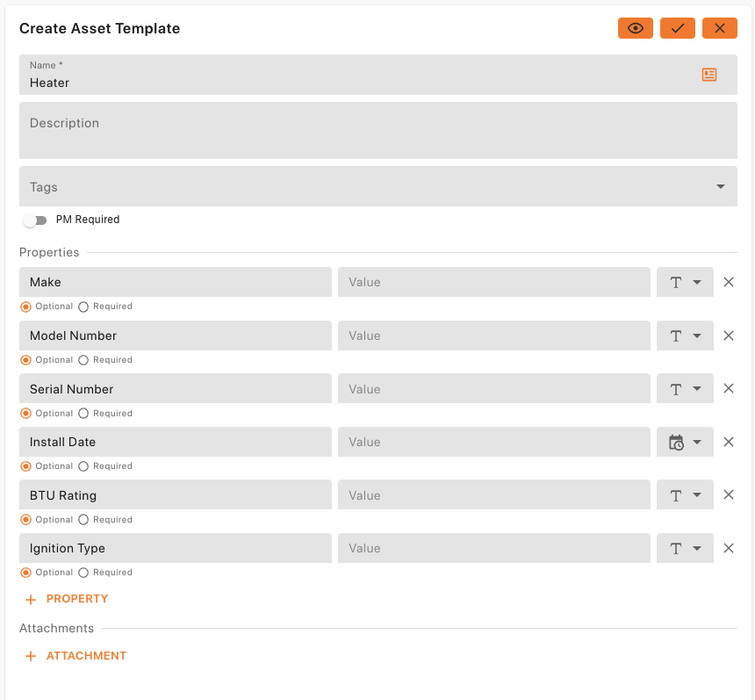The width and height of the screenshot is (755, 700).
Task: Click the Value field for Install Date
Action: 494,443
